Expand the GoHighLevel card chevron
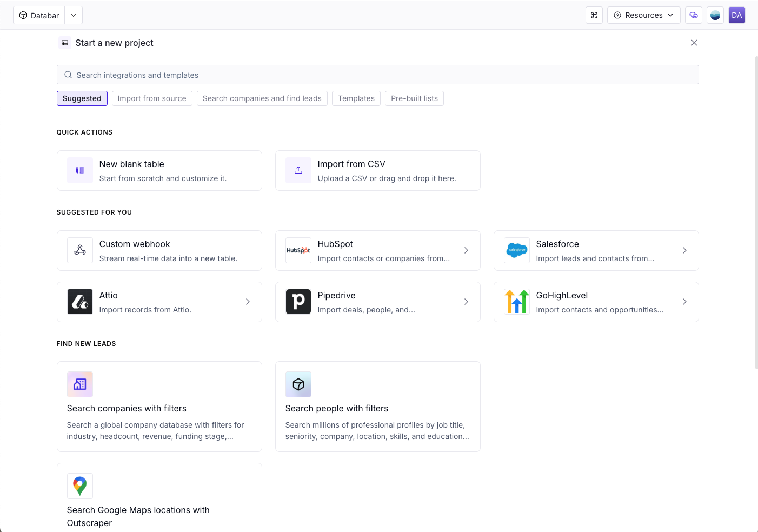The height and width of the screenshot is (532, 758). 684,302
